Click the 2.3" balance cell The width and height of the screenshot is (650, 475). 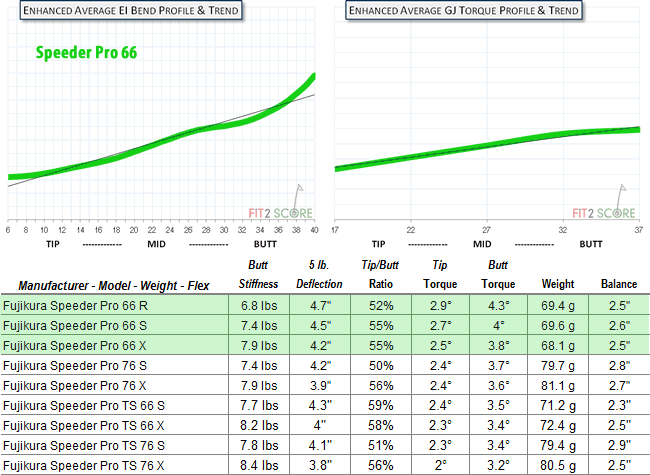[x=619, y=405]
